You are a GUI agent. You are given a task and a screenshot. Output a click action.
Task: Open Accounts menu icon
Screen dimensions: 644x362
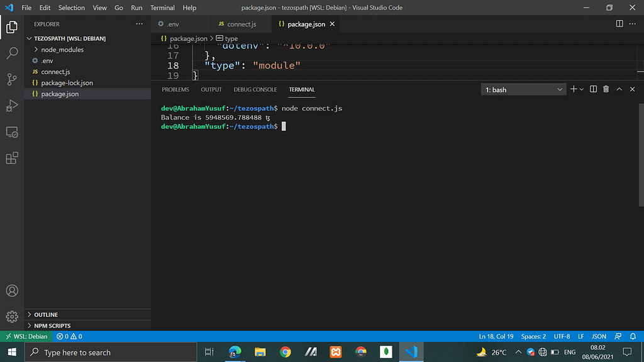12,290
